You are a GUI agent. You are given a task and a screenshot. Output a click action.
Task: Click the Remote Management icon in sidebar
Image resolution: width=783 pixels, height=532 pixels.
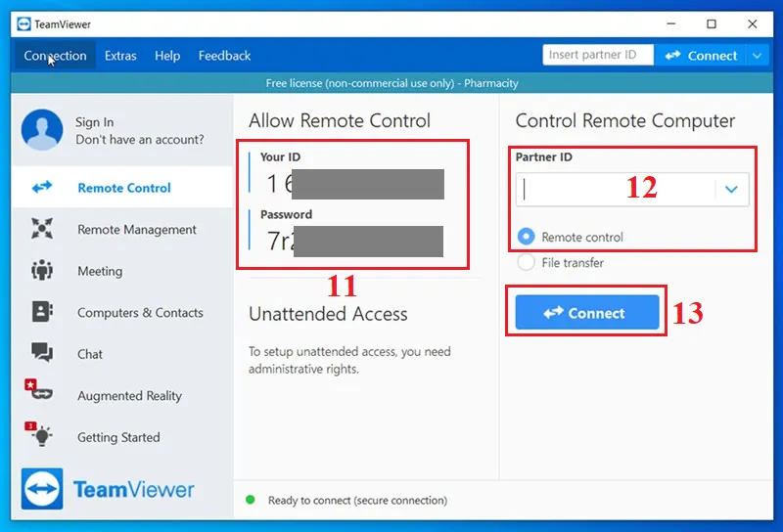(42, 229)
